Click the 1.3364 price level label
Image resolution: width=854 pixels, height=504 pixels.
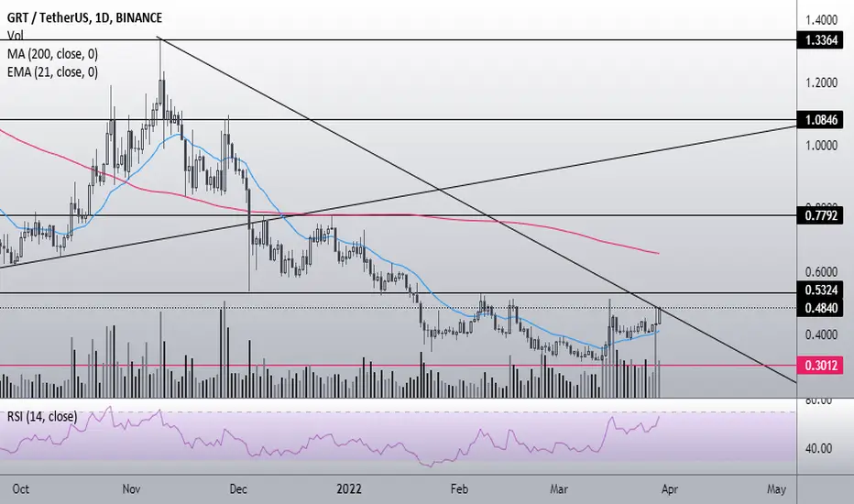[821, 39]
